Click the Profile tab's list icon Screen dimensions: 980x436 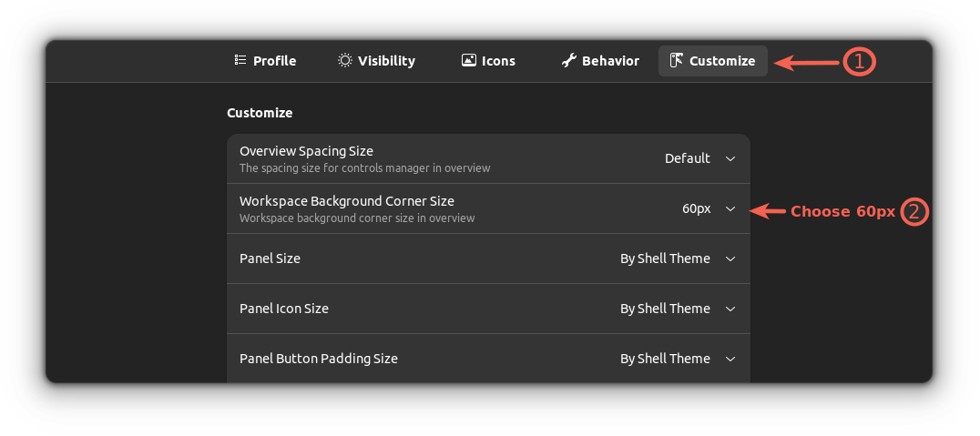coord(240,61)
